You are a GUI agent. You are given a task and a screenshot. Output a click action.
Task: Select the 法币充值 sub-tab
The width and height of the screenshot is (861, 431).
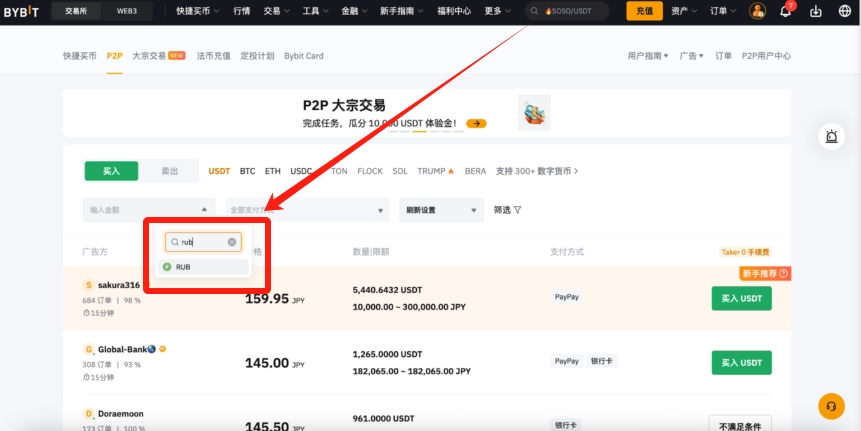(214, 56)
